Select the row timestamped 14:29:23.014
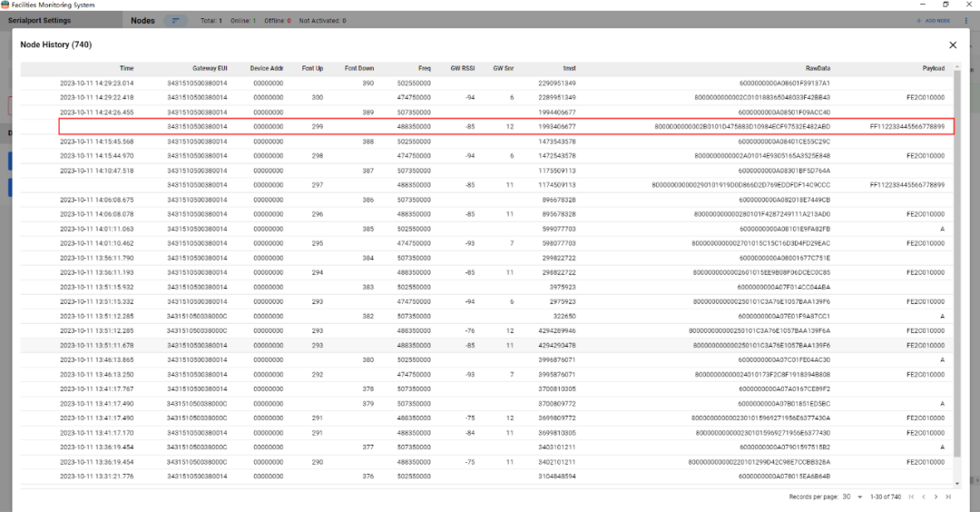 coord(506,83)
